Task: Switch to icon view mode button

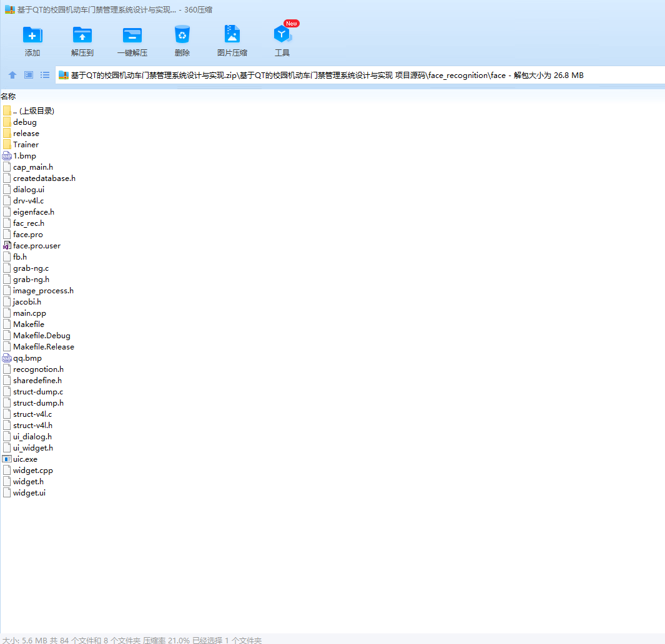Action: pos(29,75)
